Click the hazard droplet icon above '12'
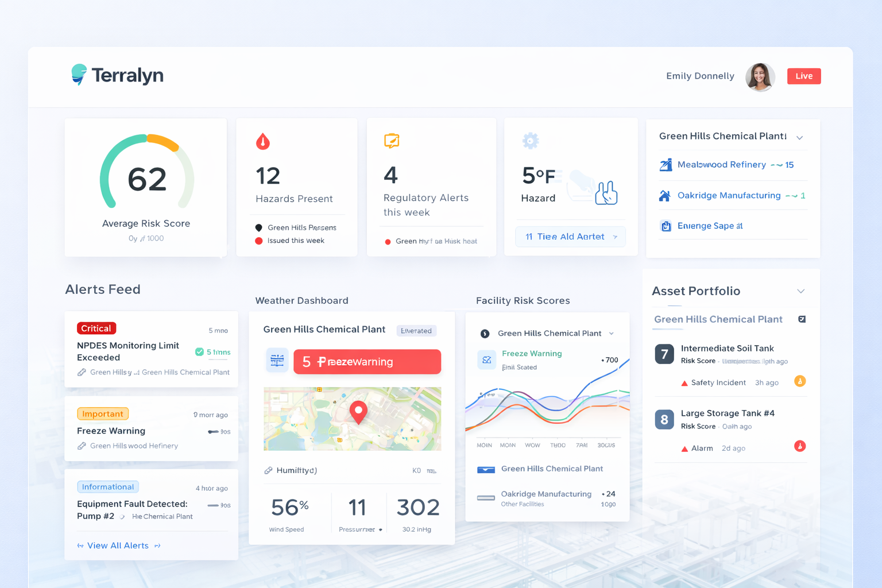Image resolution: width=882 pixels, height=588 pixels. 264,140
